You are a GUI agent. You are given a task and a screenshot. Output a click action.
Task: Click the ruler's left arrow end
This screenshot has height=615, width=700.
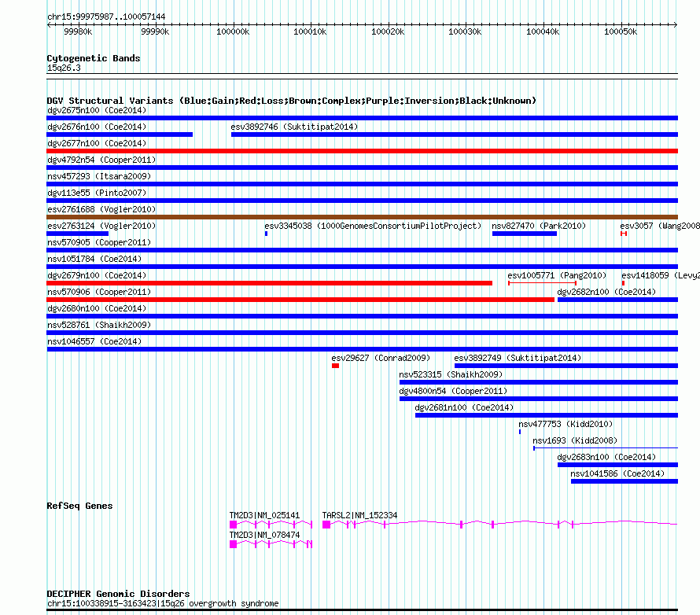point(49,24)
